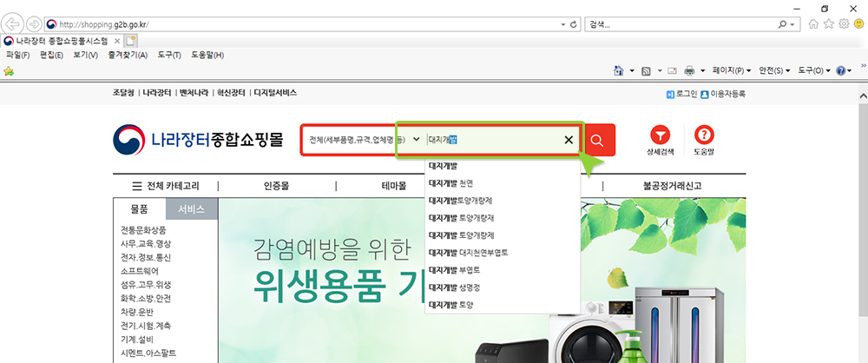Open a new blank browser tab
Screen dimensions: 868x363
(x=131, y=41)
